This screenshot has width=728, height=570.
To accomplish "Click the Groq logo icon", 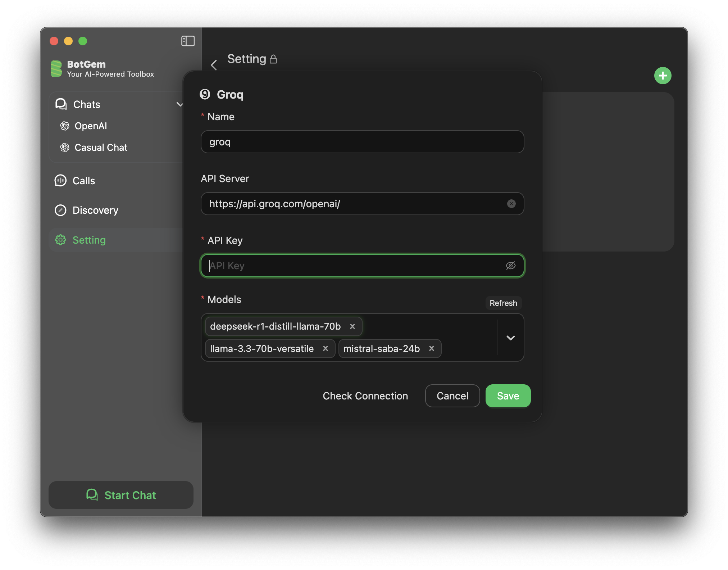I will click(205, 94).
